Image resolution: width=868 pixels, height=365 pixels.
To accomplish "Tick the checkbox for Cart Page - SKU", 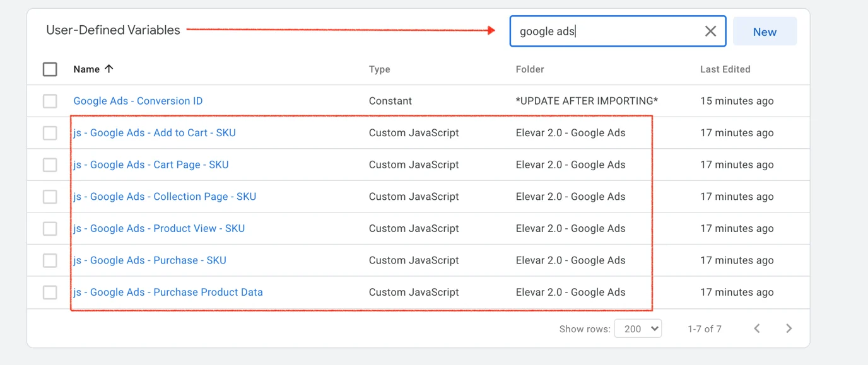I will click(50, 165).
